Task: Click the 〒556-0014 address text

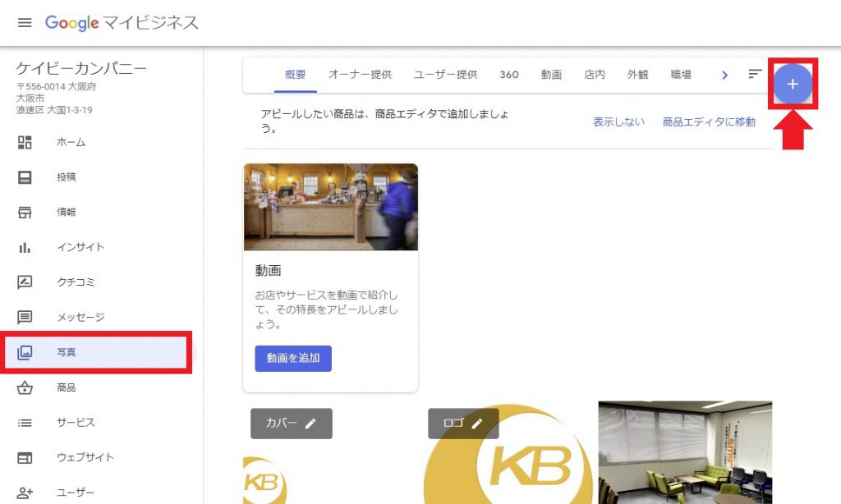Action: click(x=56, y=86)
